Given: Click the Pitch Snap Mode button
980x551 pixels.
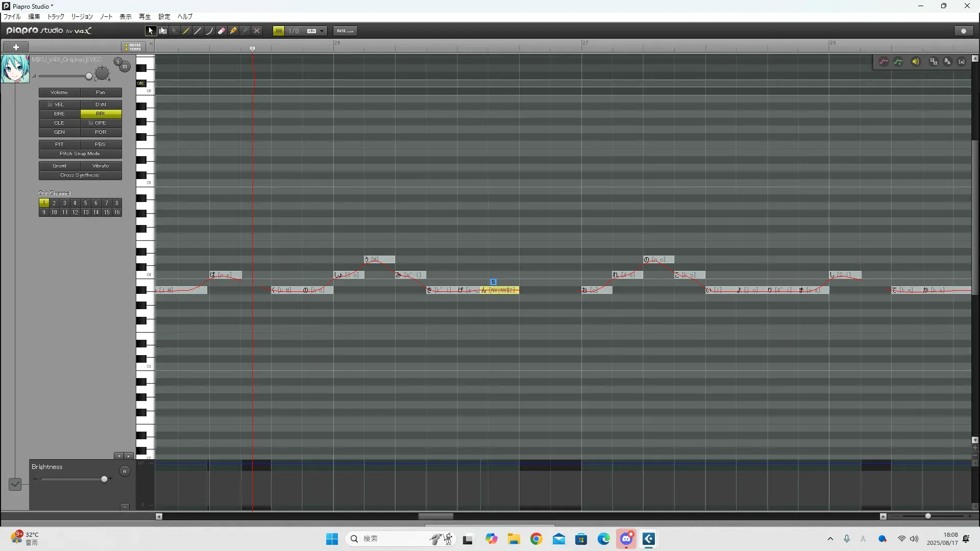Looking at the screenshot, I should point(80,154).
